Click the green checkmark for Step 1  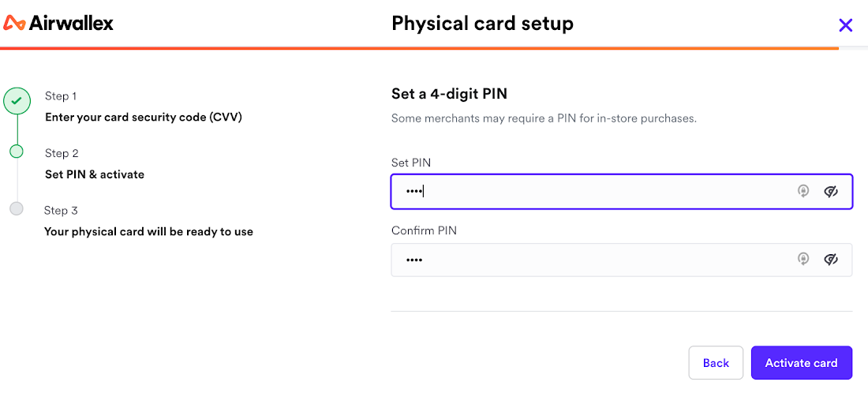(17, 101)
